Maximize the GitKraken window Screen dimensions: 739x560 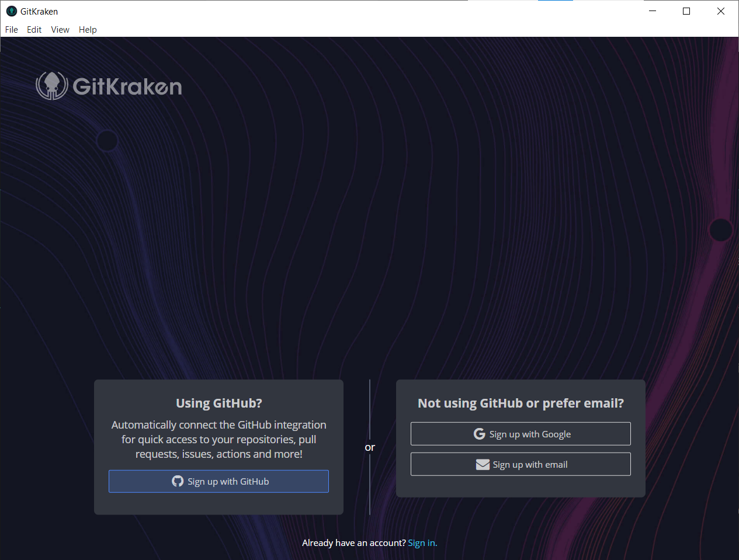(686, 11)
